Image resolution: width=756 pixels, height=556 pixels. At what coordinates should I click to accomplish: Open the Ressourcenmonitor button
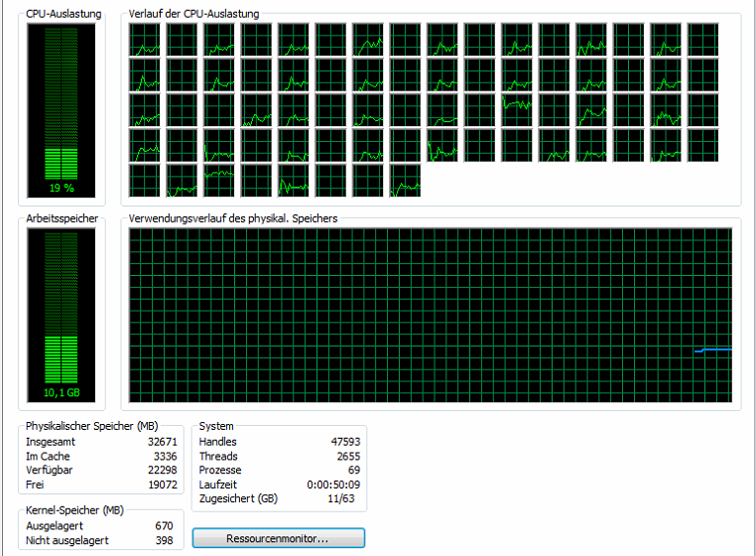[x=278, y=538]
